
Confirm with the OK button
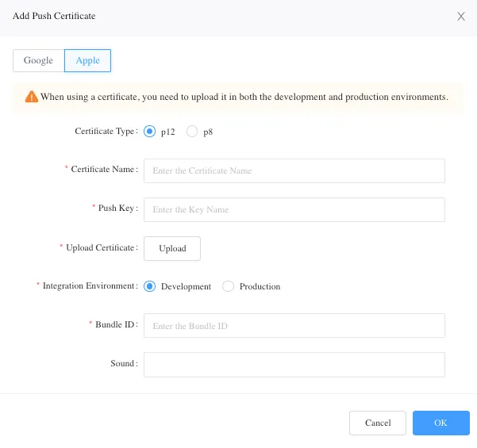[x=440, y=423]
